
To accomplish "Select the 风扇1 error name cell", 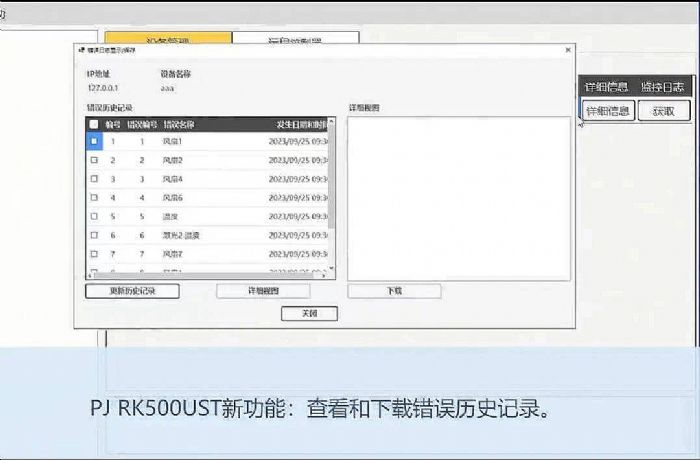I will (172, 142).
